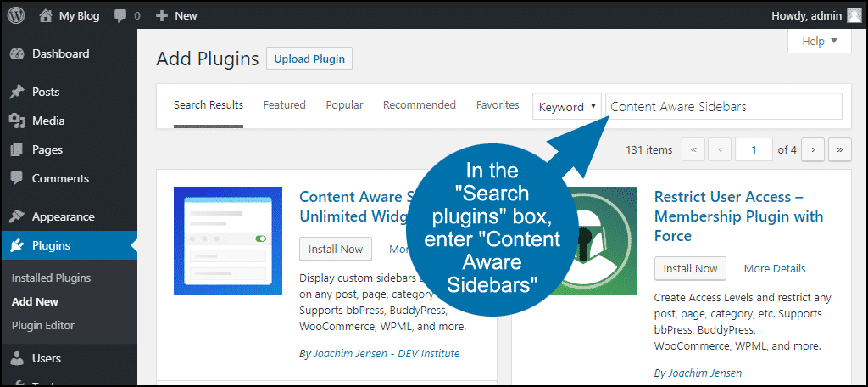868x387 pixels.
Task: Switch to the Recommended tab
Action: coord(420,104)
